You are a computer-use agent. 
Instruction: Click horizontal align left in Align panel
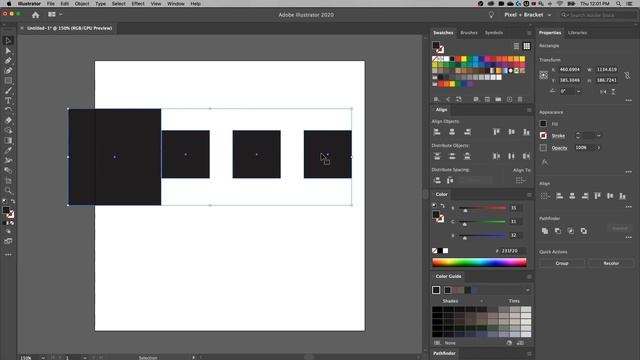(x=437, y=132)
